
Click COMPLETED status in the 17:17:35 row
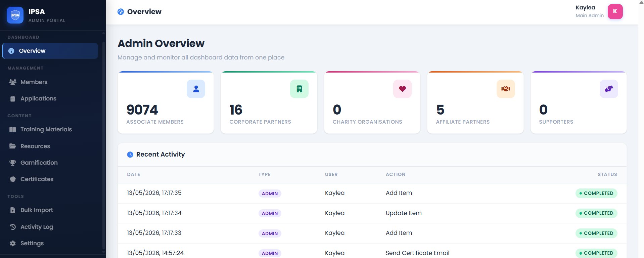(596, 193)
